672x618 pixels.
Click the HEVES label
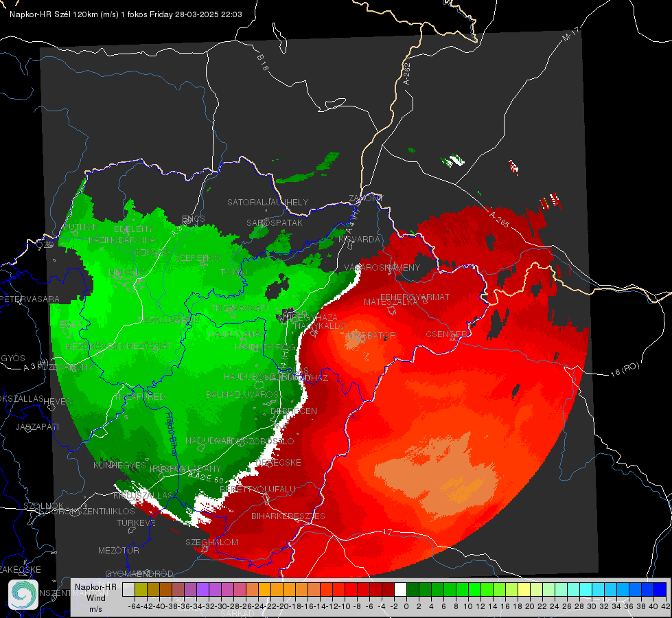click(58, 402)
